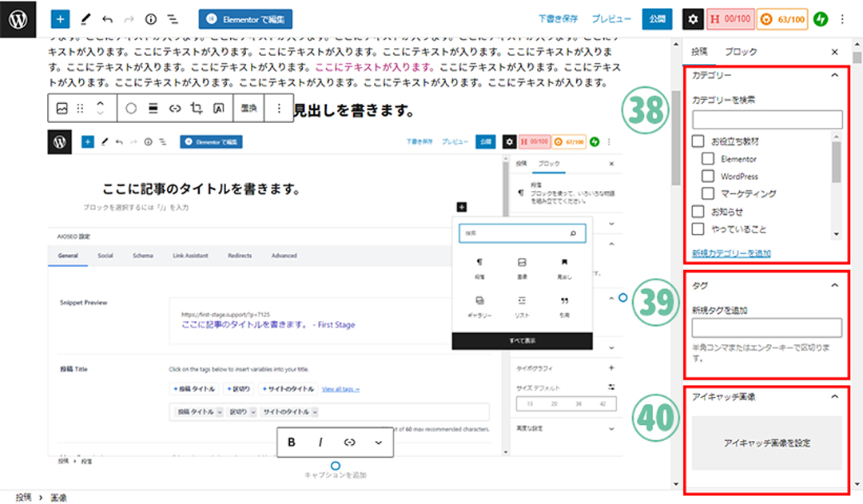The image size is (863, 504).
Task: Click the bold B formatting button
Action: [x=292, y=442]
